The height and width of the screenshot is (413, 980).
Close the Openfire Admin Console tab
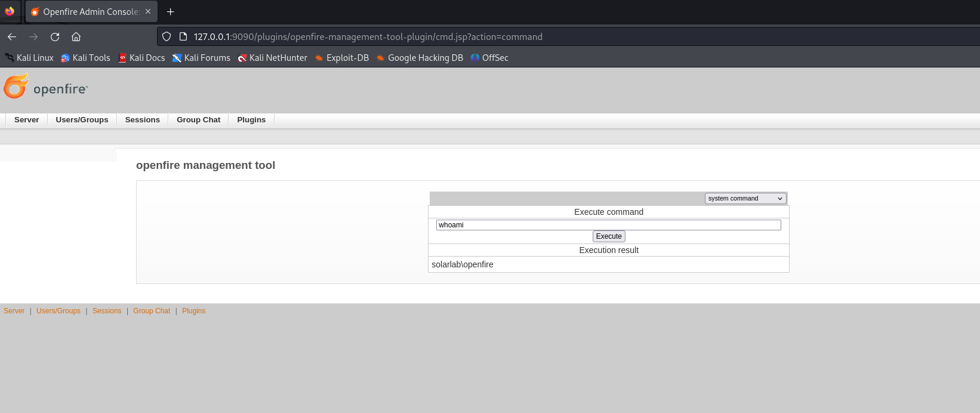[148, 11]
